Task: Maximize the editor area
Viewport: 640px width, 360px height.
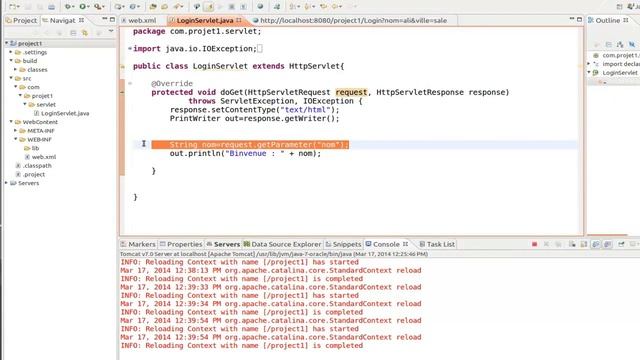Action: pos(579,19)
